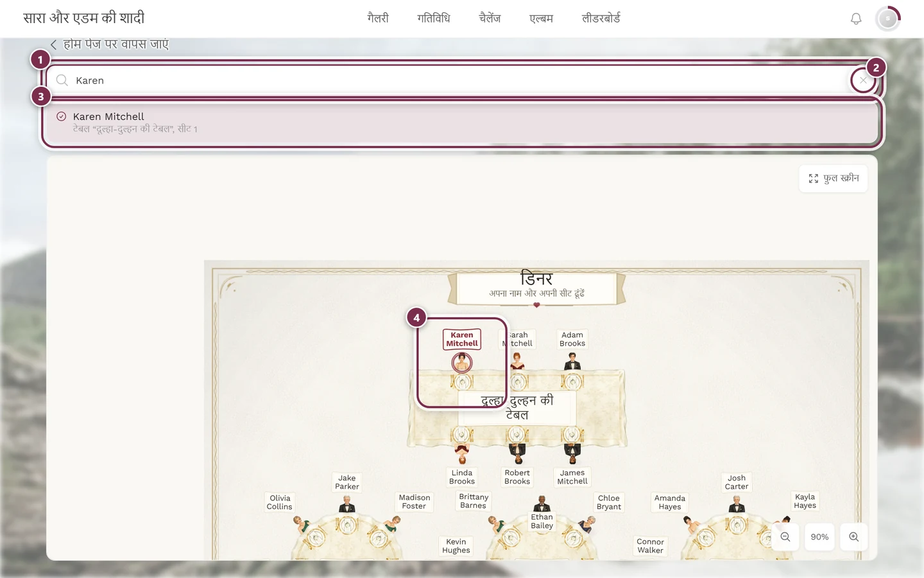
Task: Zoom in the seating chart
Action: coord(854,537)
